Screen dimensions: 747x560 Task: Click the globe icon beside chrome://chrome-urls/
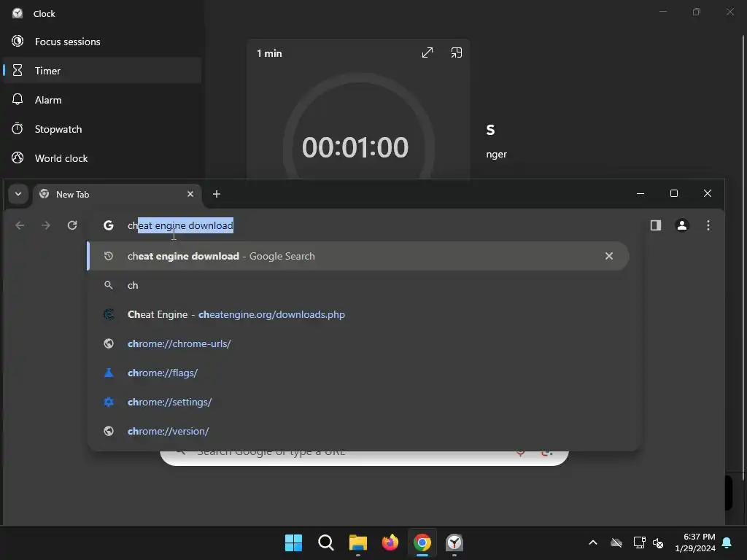[x=109, y=343]
